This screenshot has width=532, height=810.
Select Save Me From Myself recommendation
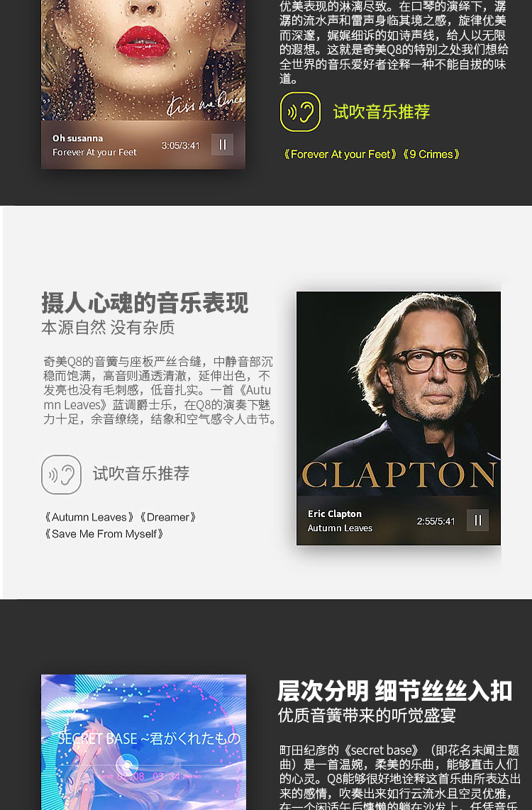104,534
